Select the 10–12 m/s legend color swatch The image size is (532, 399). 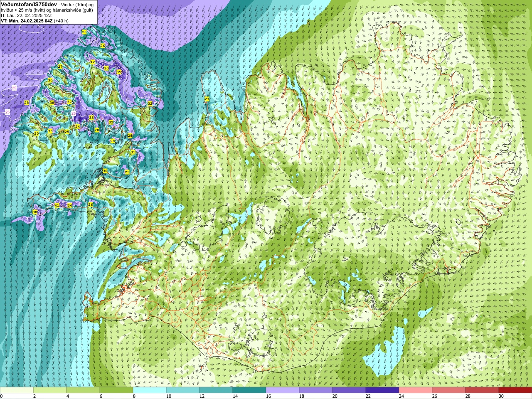point(183,390)
